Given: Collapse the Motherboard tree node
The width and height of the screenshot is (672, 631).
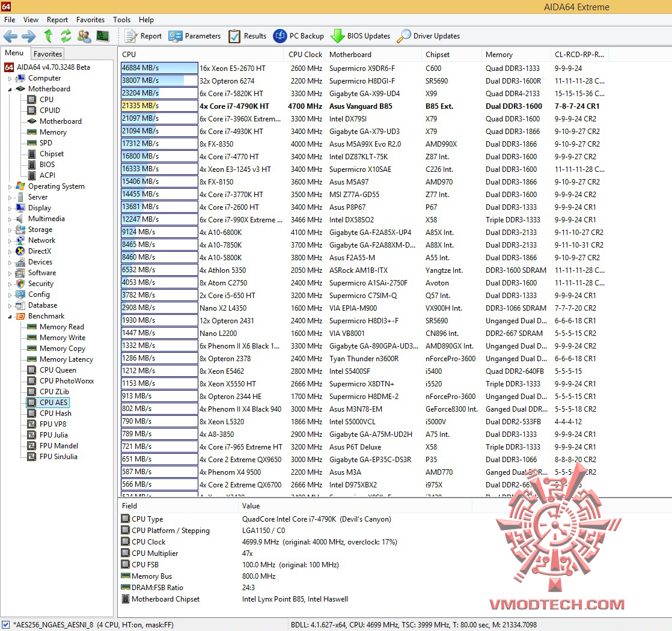Looking at the screenshot, I should [10, 89].
